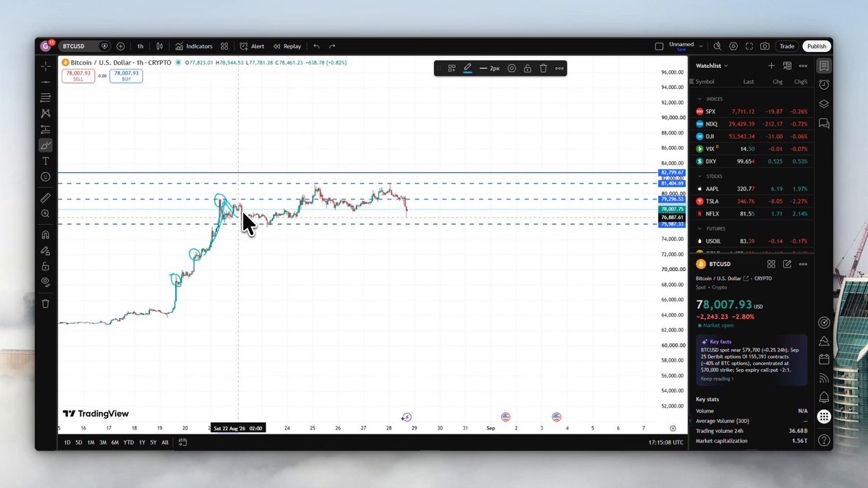868x488 pixels.
Task: Open the Indicators menu
Action: [194, 46]
